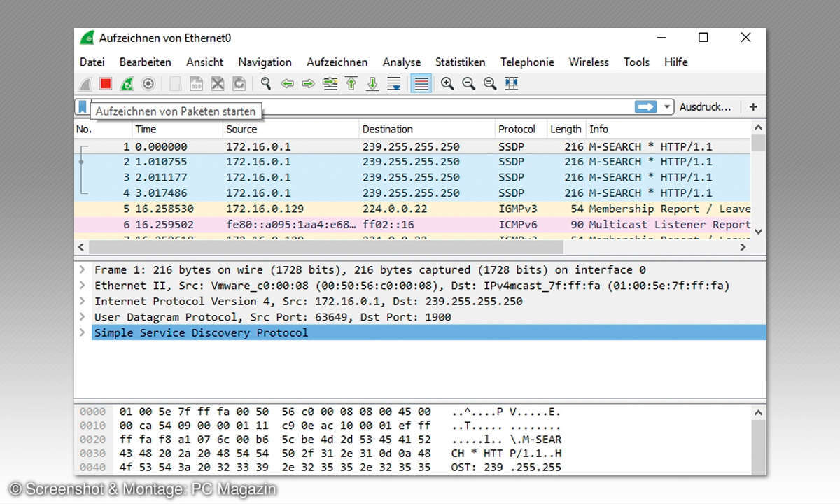Sort packets by the No. column header

(x=103, y=129)
